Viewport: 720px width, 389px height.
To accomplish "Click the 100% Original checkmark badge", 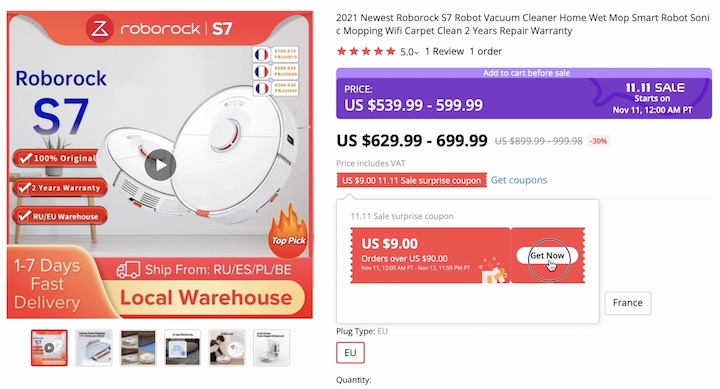I will pyautogui.click(x=56, y=158).
